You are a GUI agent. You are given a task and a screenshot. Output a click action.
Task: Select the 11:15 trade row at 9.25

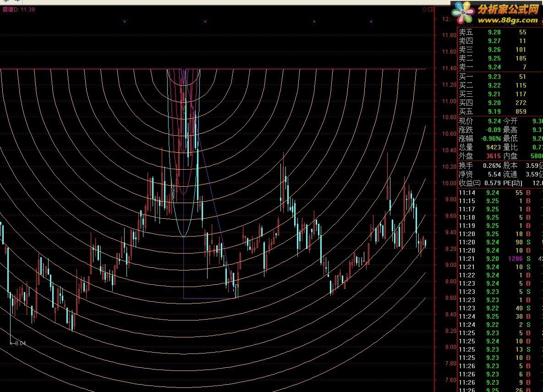click(x=500, y=201)
